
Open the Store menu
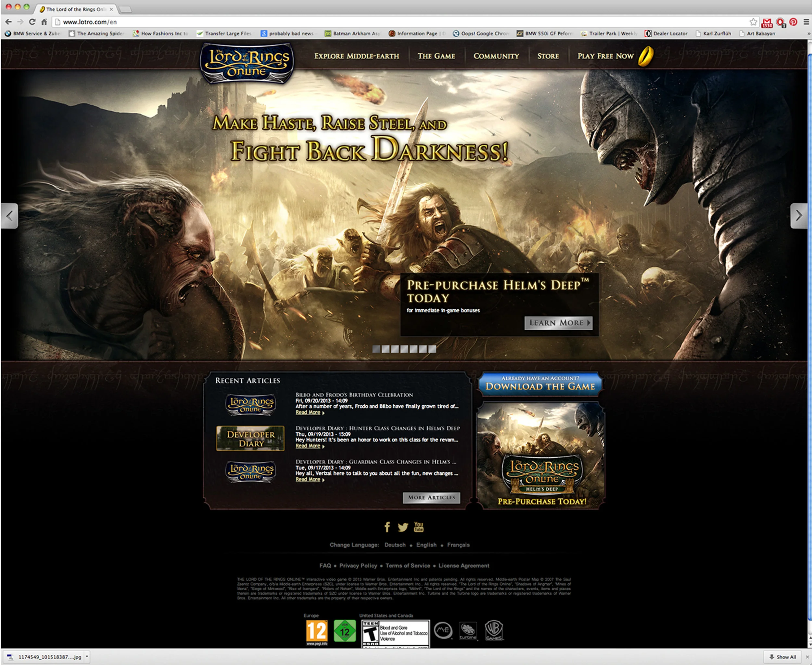[x=548, y=56]
